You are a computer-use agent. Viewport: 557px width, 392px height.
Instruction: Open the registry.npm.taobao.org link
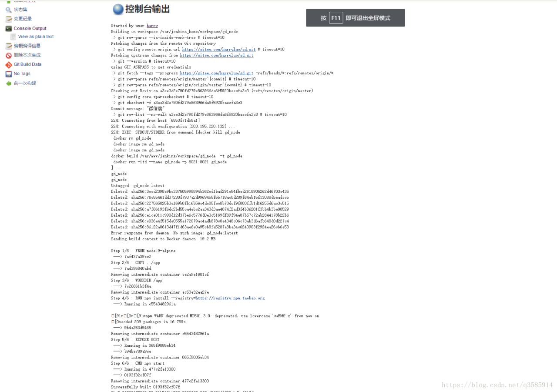pyautogui.click(x=230, y=298)
